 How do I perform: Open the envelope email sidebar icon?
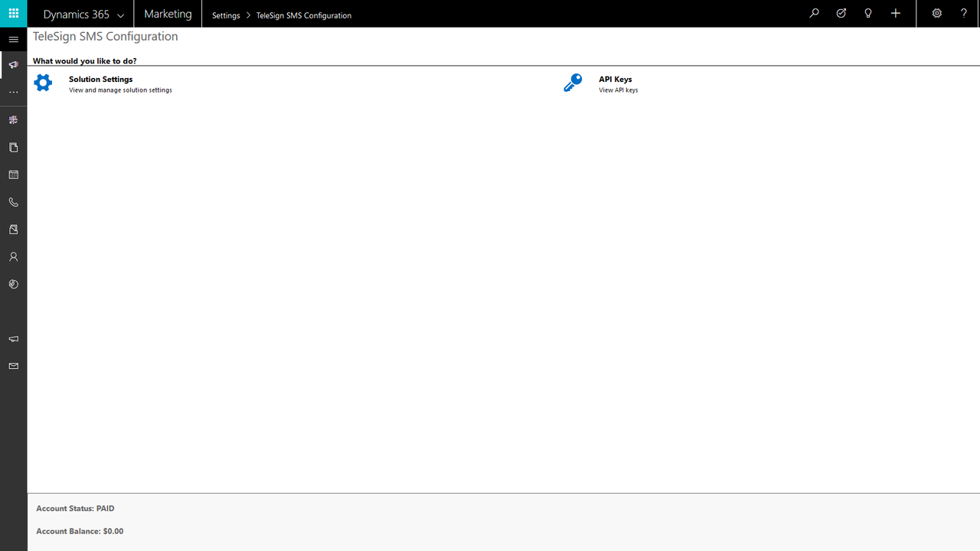(13, 367)
